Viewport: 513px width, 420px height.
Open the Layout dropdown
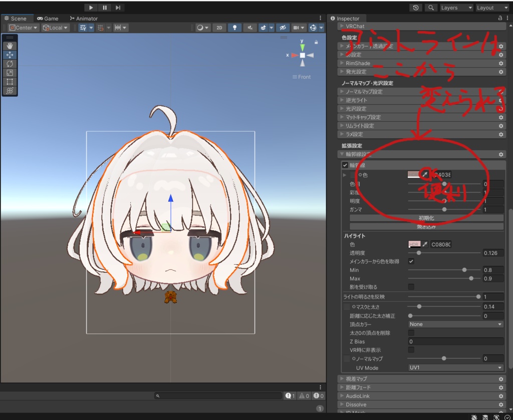(x=492, y=8)
